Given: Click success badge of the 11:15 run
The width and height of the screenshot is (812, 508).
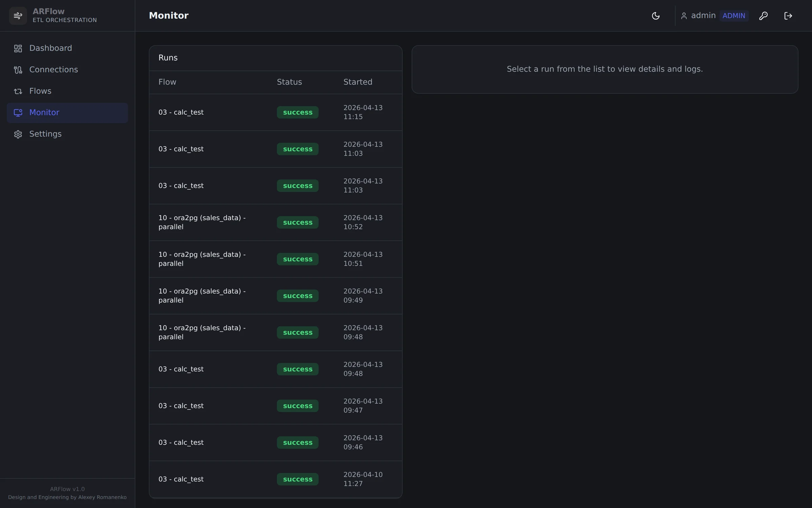Looking at the screenshot, I should [297, 112].
